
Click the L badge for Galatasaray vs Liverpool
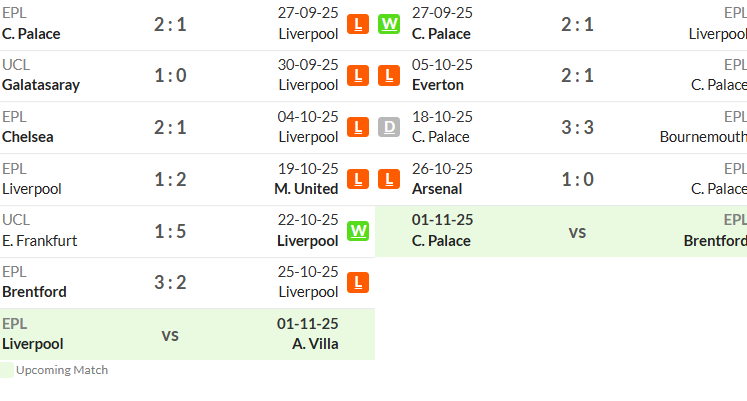point(358,76)
